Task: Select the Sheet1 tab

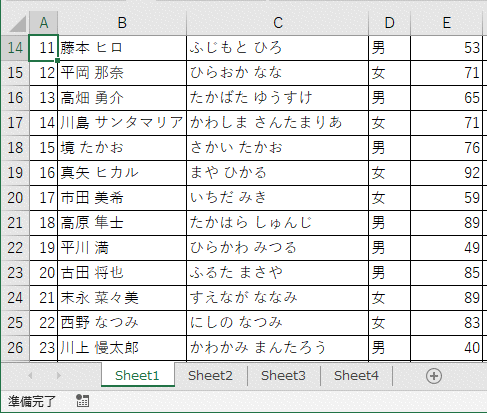Action: coord(137,376)
